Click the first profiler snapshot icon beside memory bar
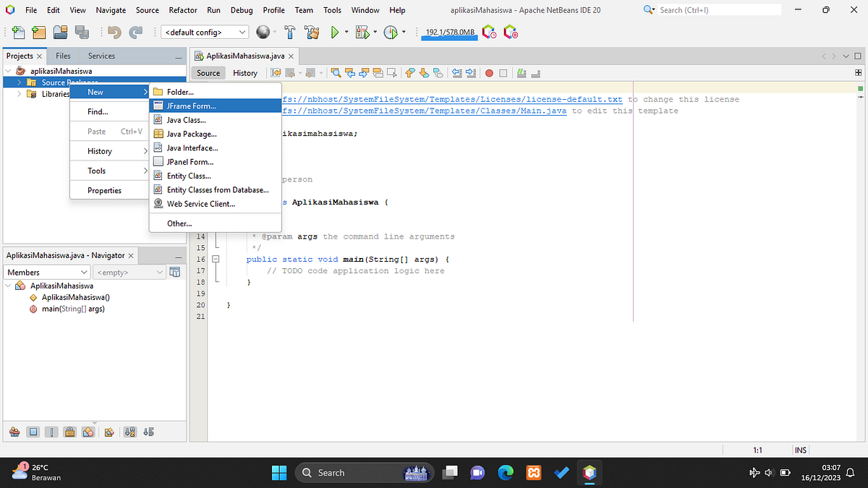 point(489,33)
